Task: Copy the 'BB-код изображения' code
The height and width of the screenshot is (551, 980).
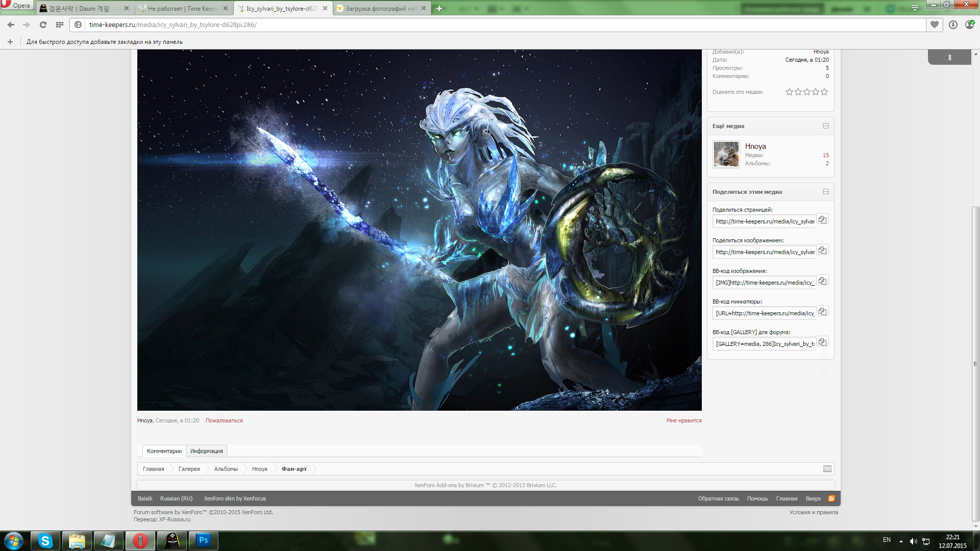Action: [822, 281]
